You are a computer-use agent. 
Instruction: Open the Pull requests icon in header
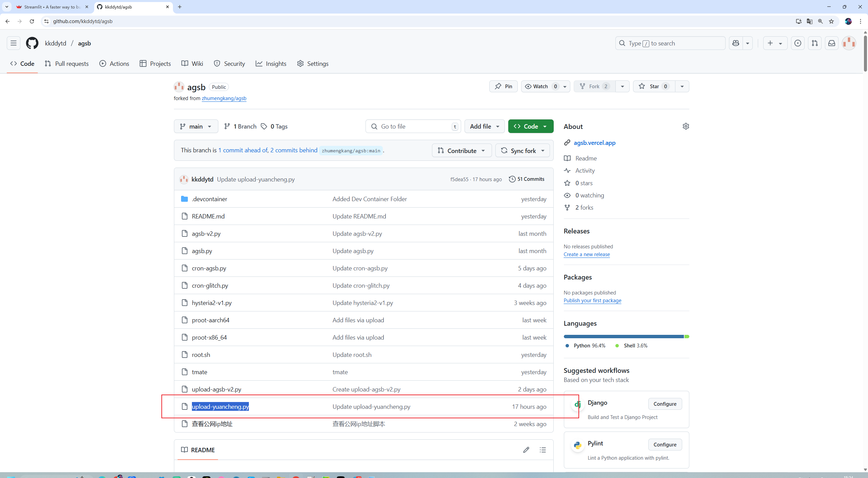tap(815, 43)
